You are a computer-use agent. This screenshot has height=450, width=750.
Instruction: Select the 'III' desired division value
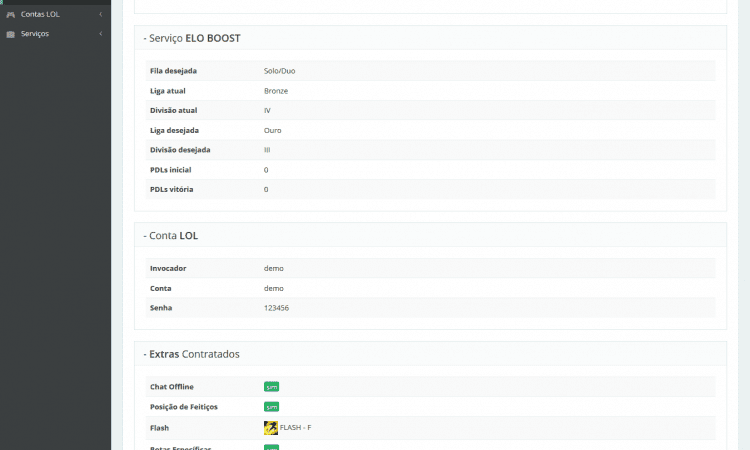coord(267,150)
